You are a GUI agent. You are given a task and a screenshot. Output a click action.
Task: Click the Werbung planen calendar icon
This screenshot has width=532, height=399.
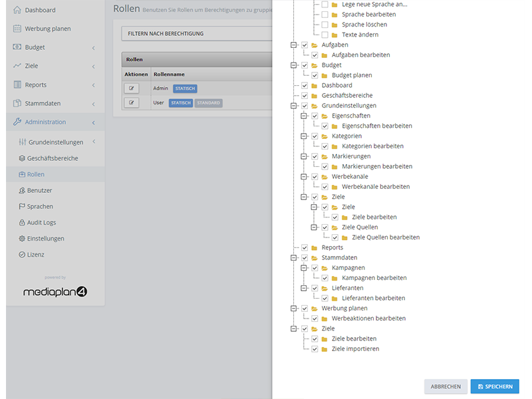click(x=17, y=29)
